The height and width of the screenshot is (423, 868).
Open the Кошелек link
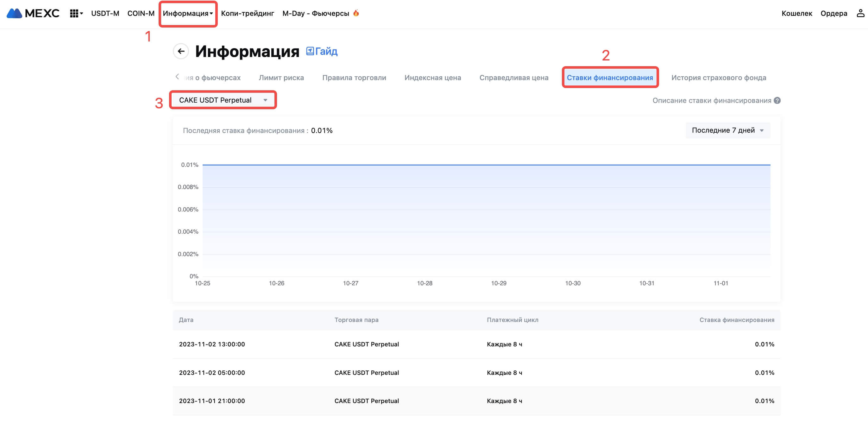tap(796, 14)
